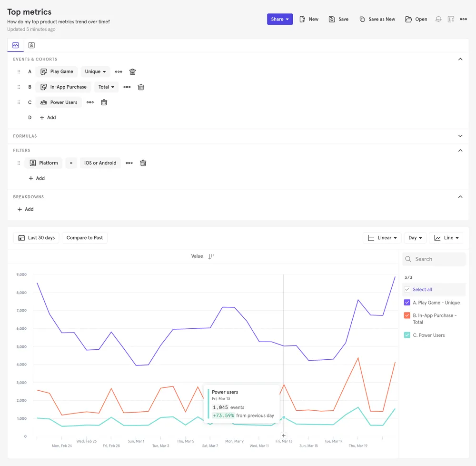This screenshot has height=466, width=476.
Task: Open the Line chart type dropdown
Action: 446,238
